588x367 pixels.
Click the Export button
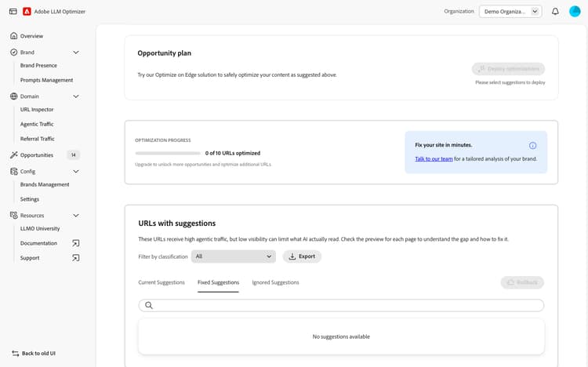(x=302, y=256)
